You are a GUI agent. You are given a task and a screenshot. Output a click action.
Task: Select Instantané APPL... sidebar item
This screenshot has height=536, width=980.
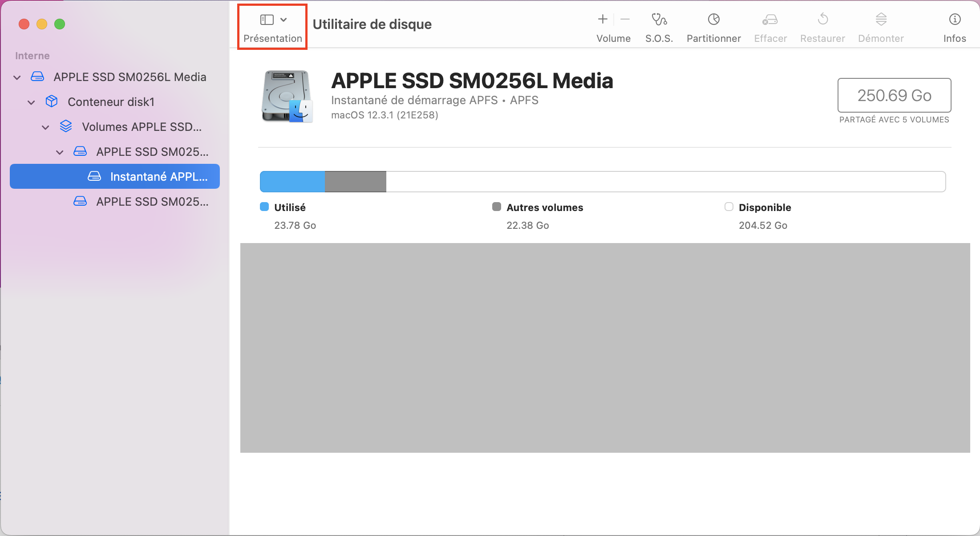(x=158, y=177)
